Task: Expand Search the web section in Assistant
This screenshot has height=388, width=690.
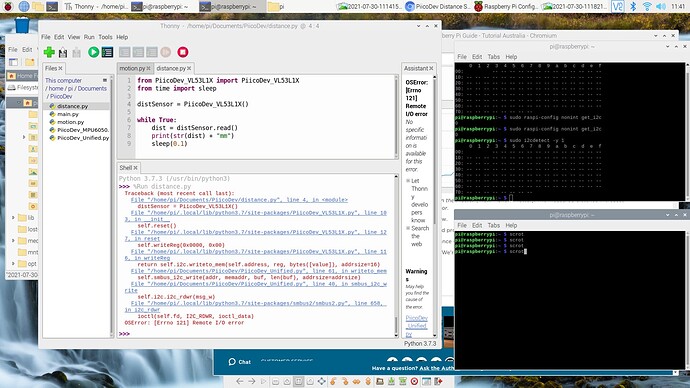Action: tap(408, 228)
